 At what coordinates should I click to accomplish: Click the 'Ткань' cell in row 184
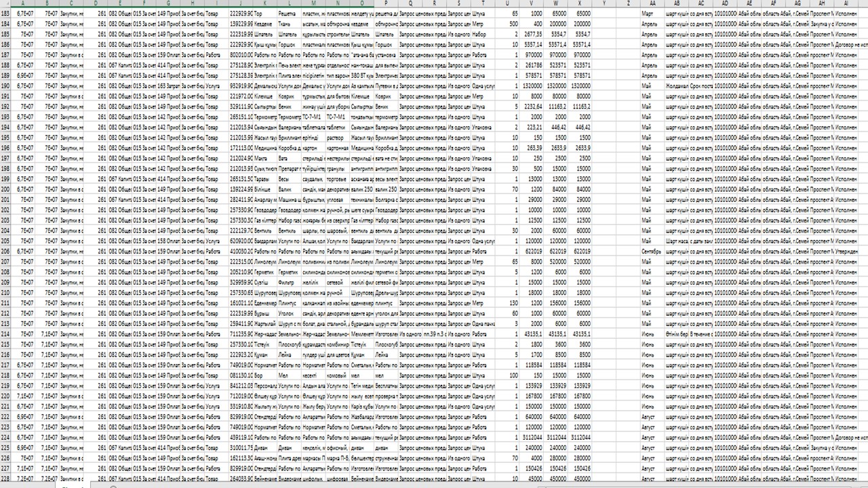point(290,23)
